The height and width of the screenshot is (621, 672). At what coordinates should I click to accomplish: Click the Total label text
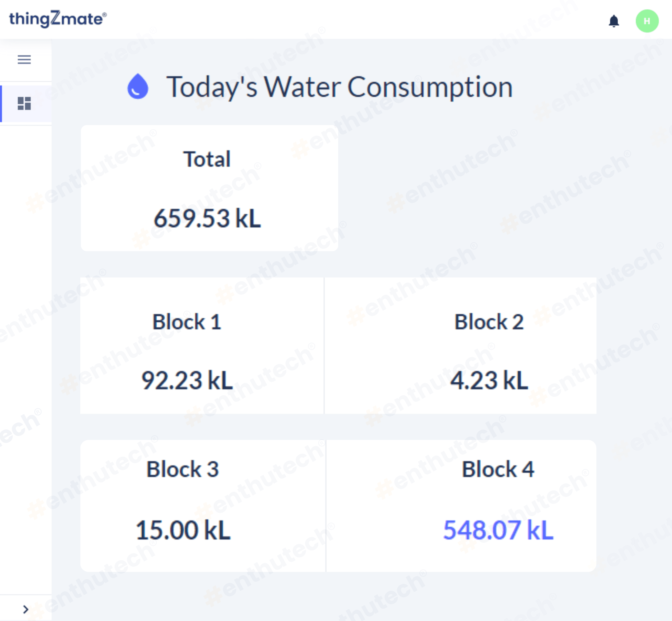point(207,159)
